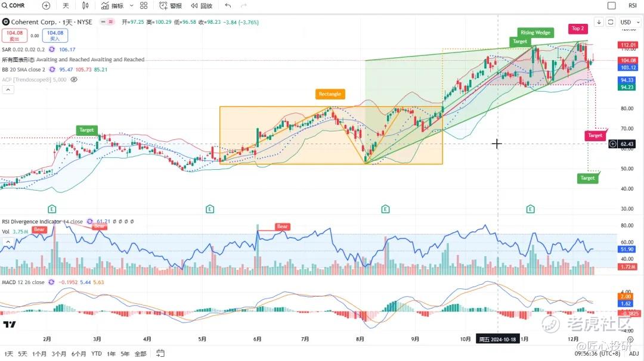
Task: Toggle the ADJ adjusted data button
Action: (634, 354)
